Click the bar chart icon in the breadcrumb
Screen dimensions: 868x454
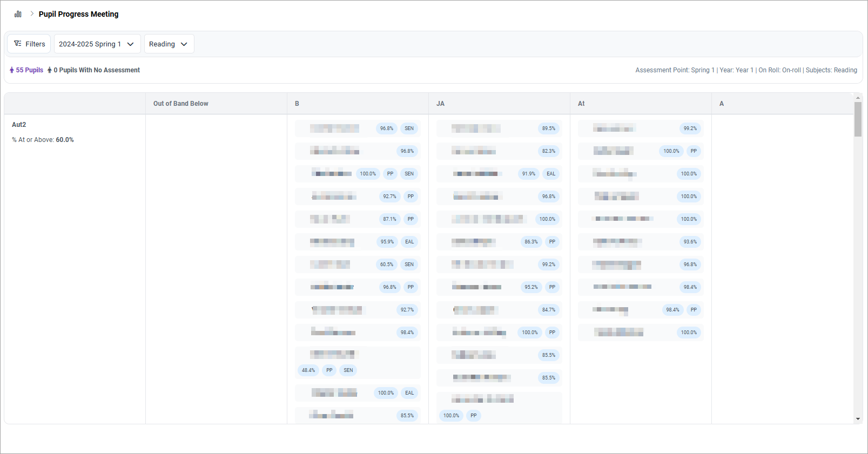point(18,14)
